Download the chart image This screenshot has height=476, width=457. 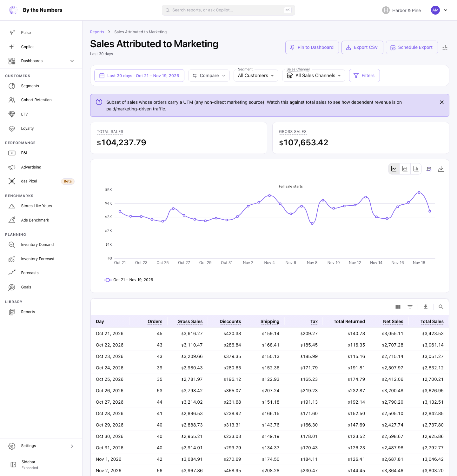click(x=441, y=169)
